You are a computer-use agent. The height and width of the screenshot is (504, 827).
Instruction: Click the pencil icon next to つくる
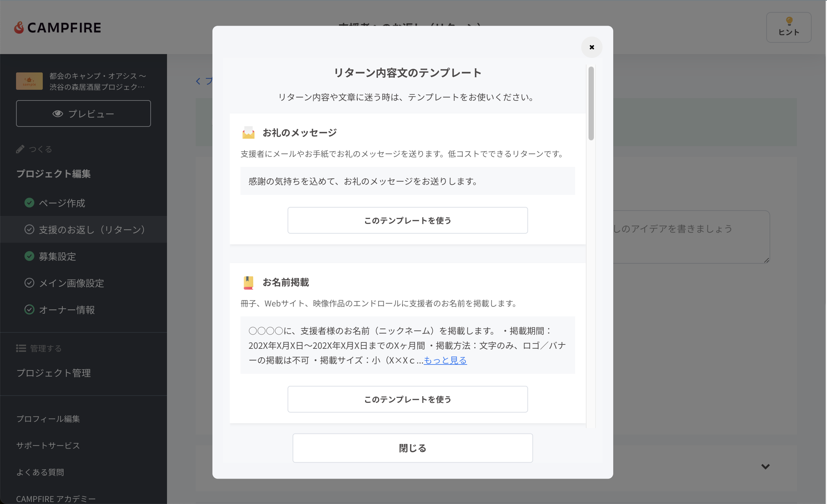point(20,149)
